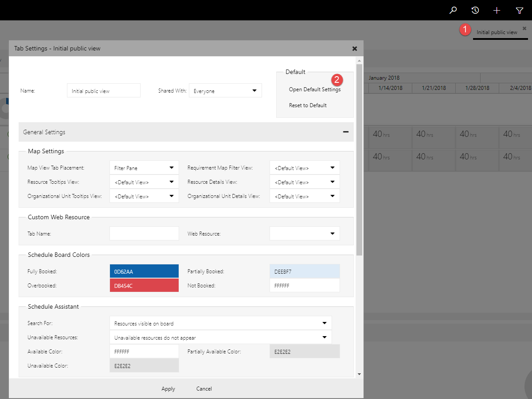Image resolution: width=532 pixels, height=399 pixels.
Task: Click Open Default Settings
Action: pyautogui.click(x=315, y=89)
